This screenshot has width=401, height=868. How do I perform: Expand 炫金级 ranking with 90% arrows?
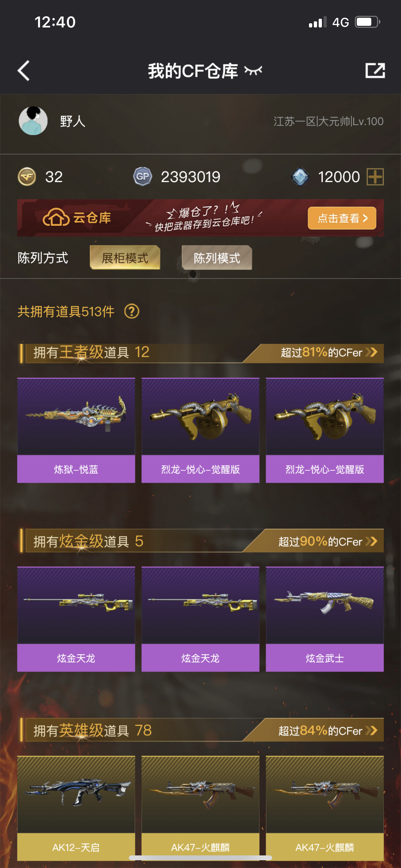coord(371,542)
